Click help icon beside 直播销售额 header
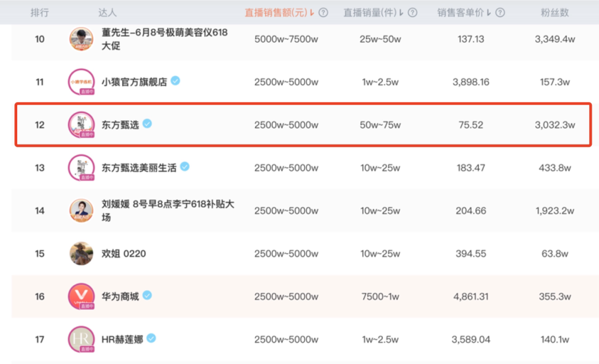 coord(323,13)
